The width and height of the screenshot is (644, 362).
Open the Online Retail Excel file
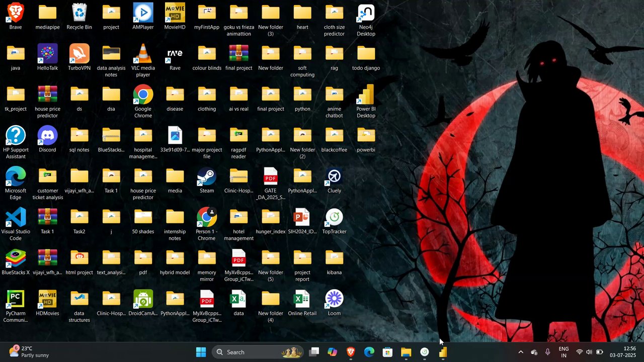(x=302, y=302)
